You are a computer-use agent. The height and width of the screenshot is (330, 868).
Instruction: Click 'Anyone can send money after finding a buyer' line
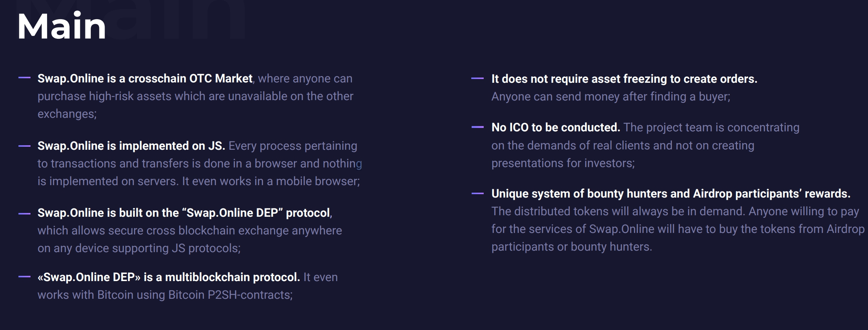(611, 96)
